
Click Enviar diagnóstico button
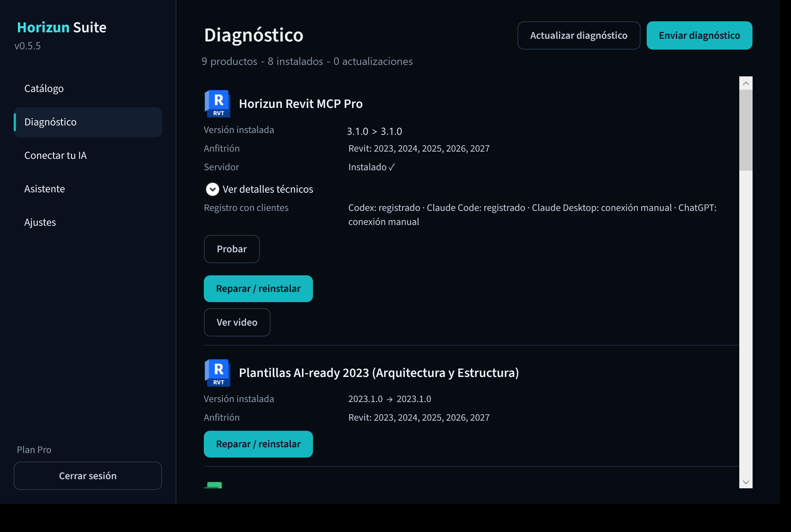click(x=699, y=35)
